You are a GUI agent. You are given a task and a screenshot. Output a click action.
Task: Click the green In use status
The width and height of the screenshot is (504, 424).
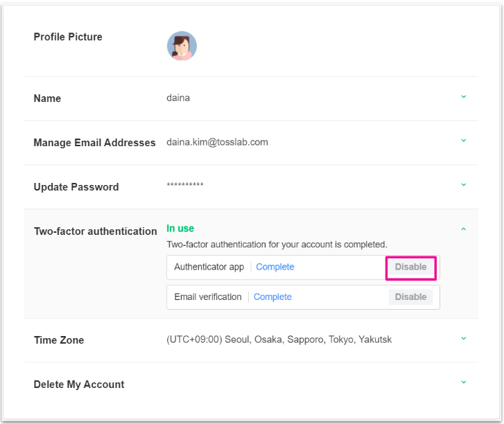point(180,229)
